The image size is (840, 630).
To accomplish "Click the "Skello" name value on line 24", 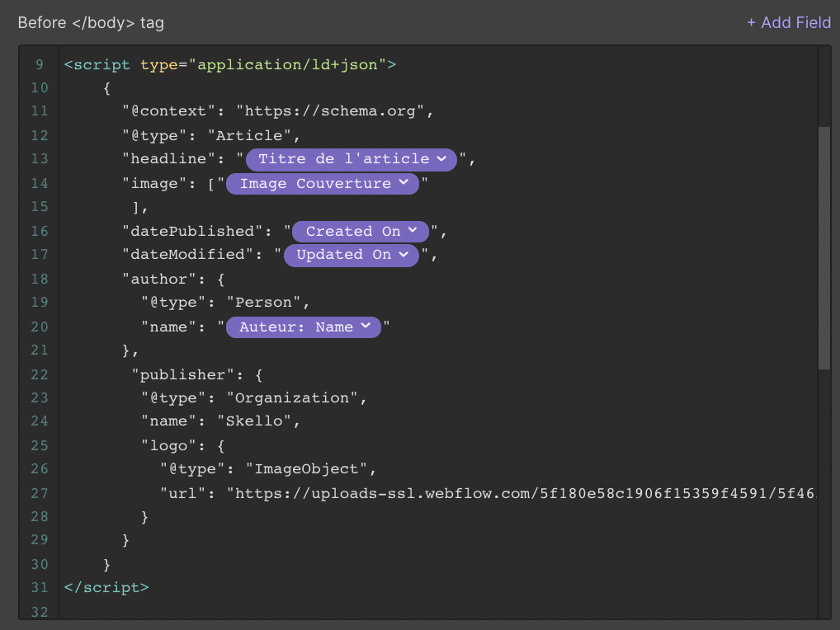I will [254, 421].
